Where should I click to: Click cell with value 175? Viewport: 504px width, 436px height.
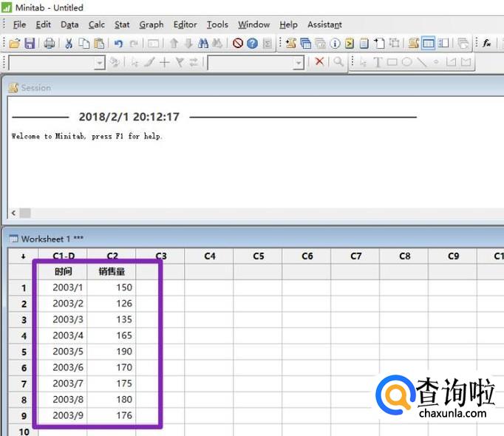click(x=112, y=384)
